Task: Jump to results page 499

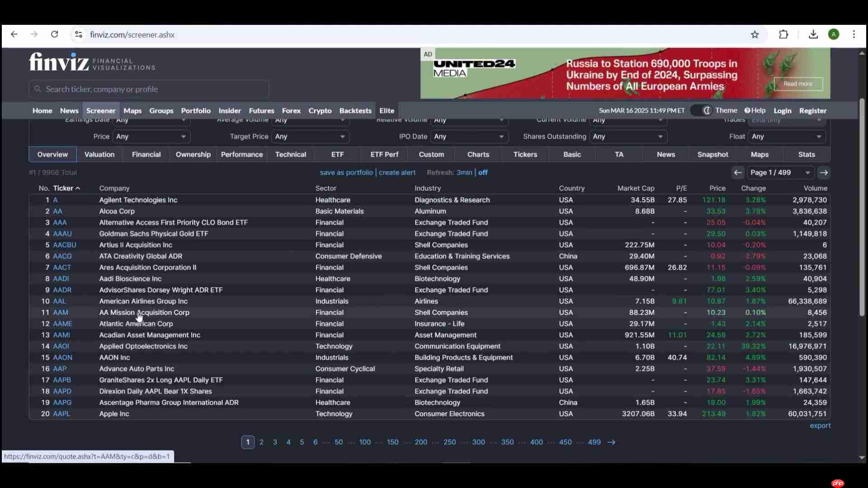Action: pos(594,442)
